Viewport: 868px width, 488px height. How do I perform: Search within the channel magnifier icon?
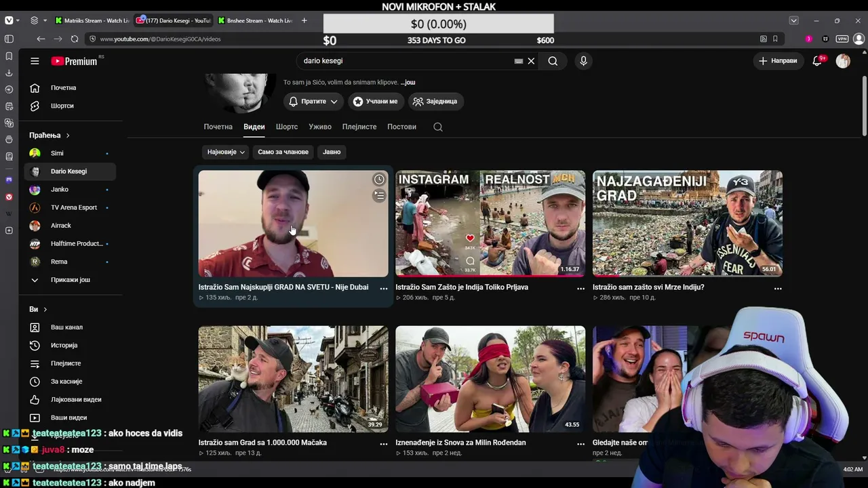click(438, 127)
